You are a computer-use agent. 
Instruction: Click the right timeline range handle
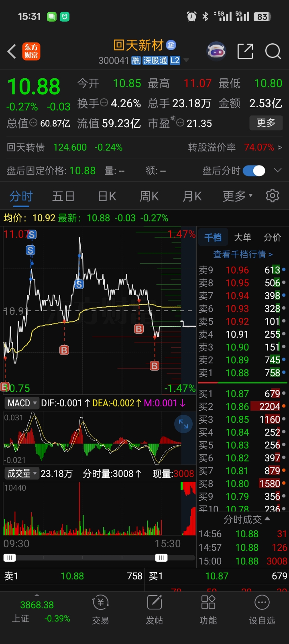(161, 558)
